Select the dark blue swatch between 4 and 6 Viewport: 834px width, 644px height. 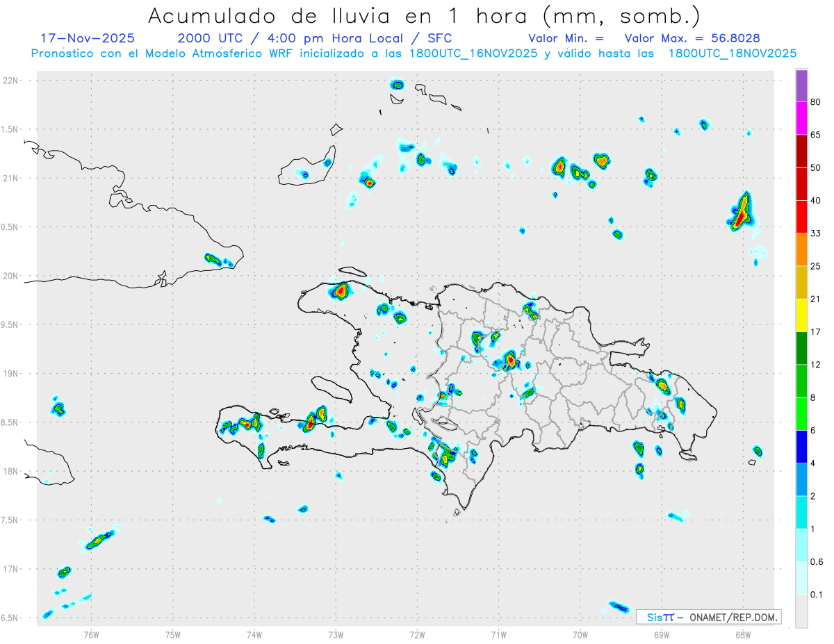pos(801,447)
